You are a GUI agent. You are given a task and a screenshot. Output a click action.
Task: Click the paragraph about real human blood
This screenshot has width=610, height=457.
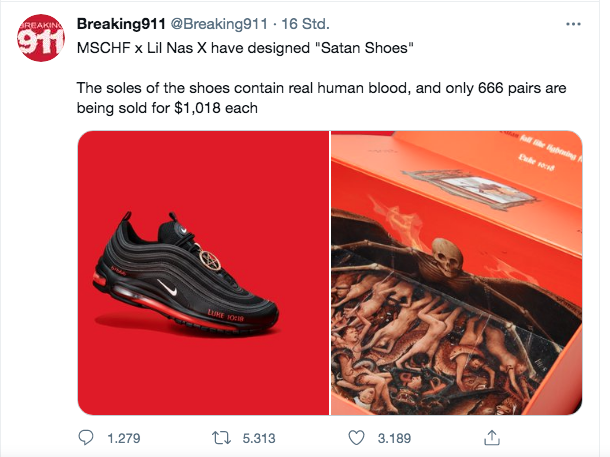pos(321,98)
